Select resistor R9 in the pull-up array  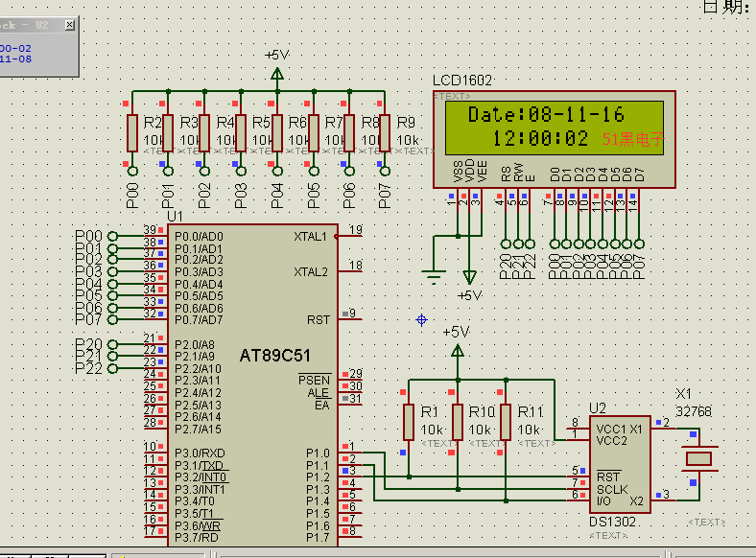tap(385, 133)
